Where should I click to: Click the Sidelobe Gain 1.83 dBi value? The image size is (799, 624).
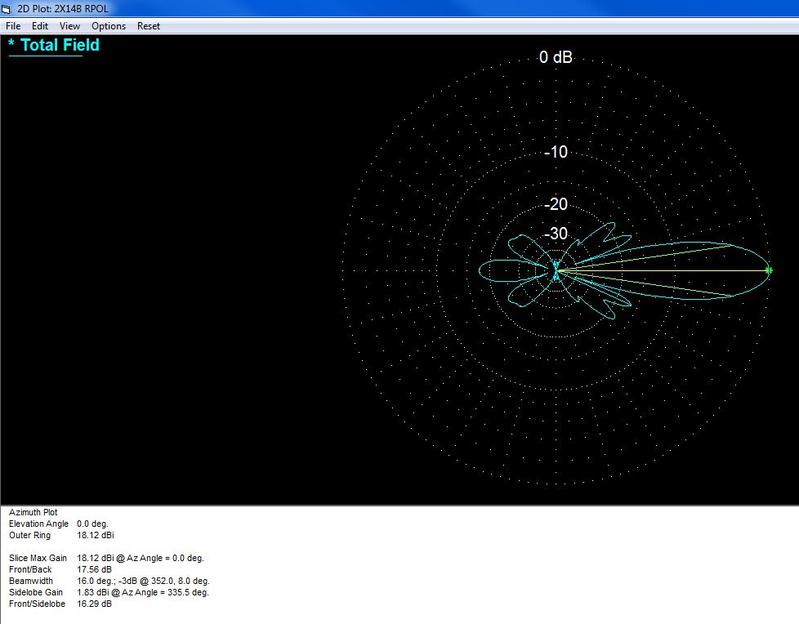143,592
